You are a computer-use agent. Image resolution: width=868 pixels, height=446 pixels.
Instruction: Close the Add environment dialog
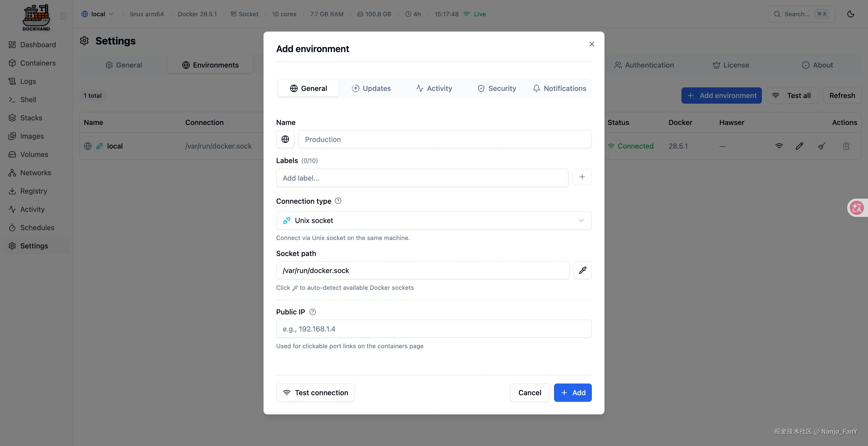coord(591,44)
